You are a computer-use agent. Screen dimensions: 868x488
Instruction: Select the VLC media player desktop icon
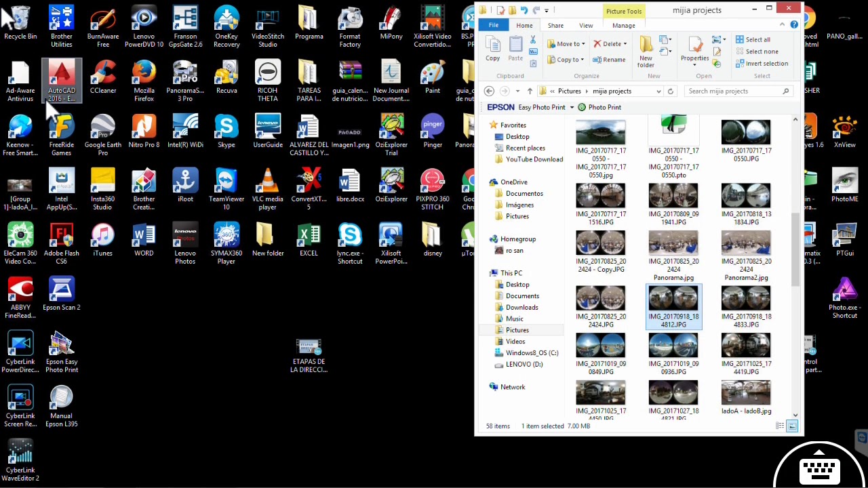point(268,189)
